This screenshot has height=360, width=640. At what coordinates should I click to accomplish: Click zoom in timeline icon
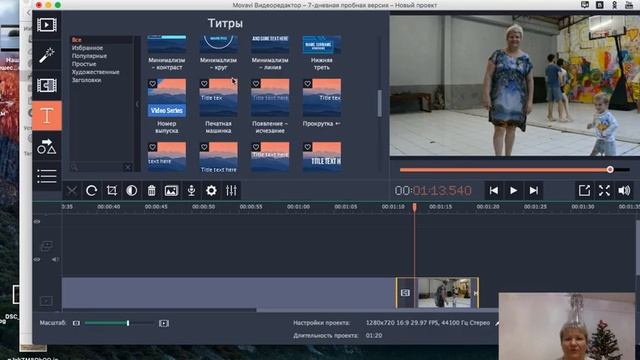[164, 323]
